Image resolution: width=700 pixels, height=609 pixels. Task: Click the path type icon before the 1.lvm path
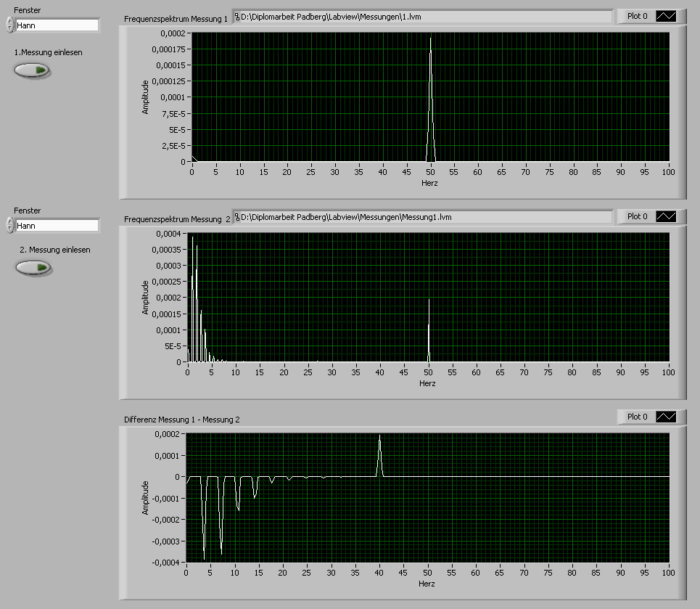coord(237,17)
